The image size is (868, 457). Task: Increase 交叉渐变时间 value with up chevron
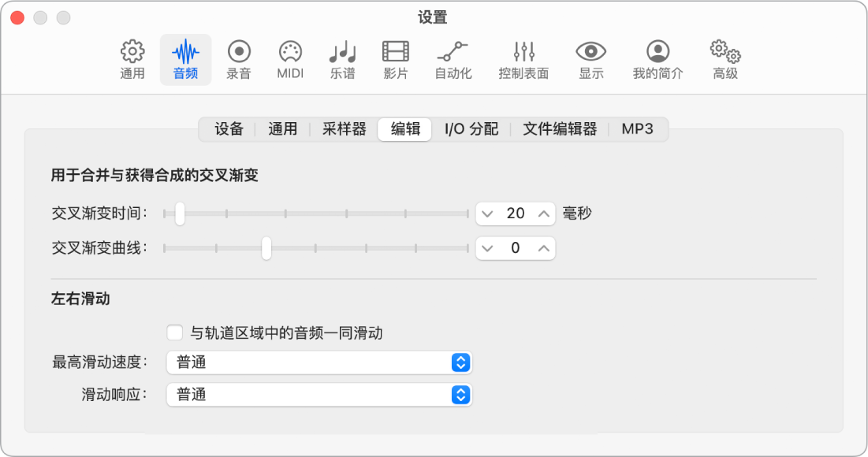544,214
